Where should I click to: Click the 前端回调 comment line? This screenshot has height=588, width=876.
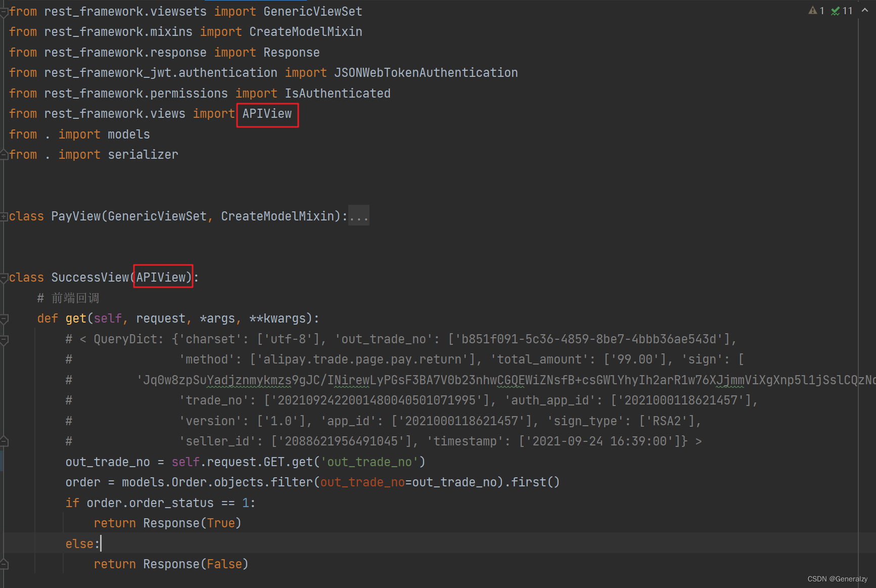[x=68, y=298]
